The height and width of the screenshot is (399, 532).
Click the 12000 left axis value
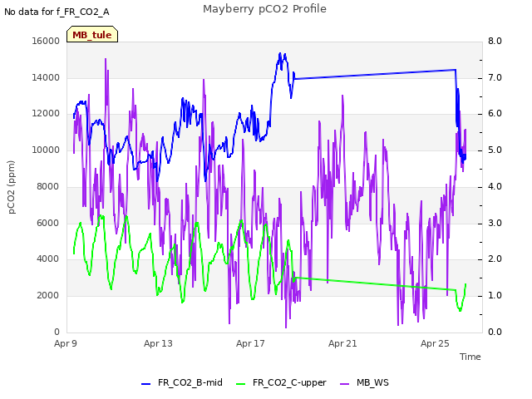click(46, 114)
